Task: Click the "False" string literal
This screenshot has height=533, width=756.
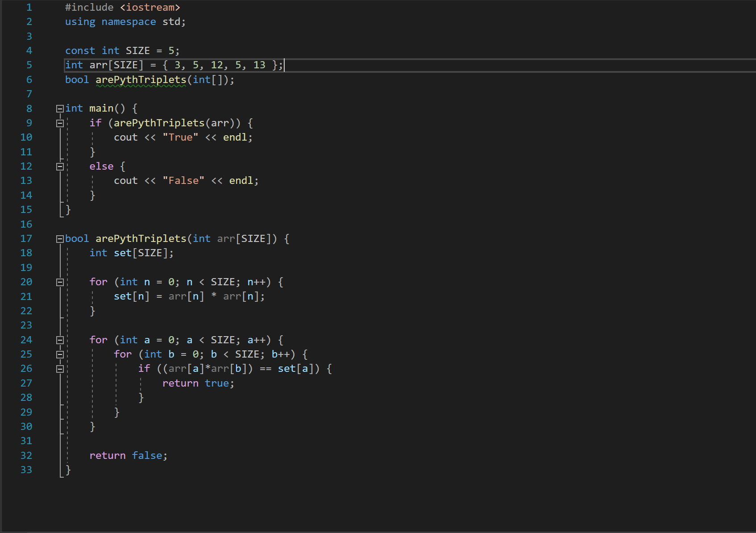Action: tap(183, 181)
